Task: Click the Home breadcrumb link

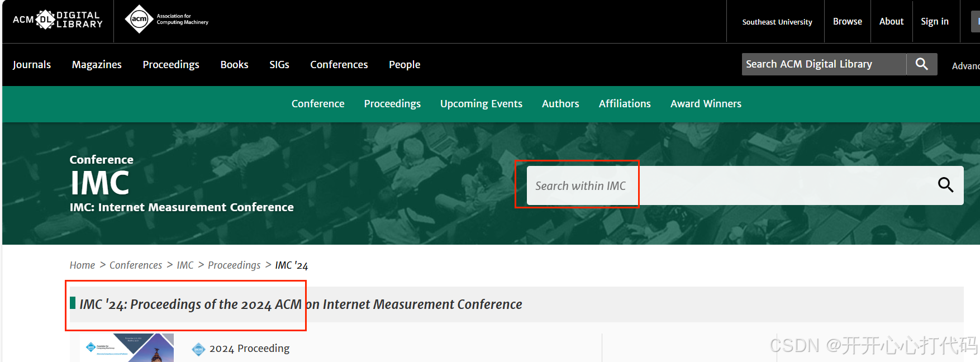Action: coord(82,265)
